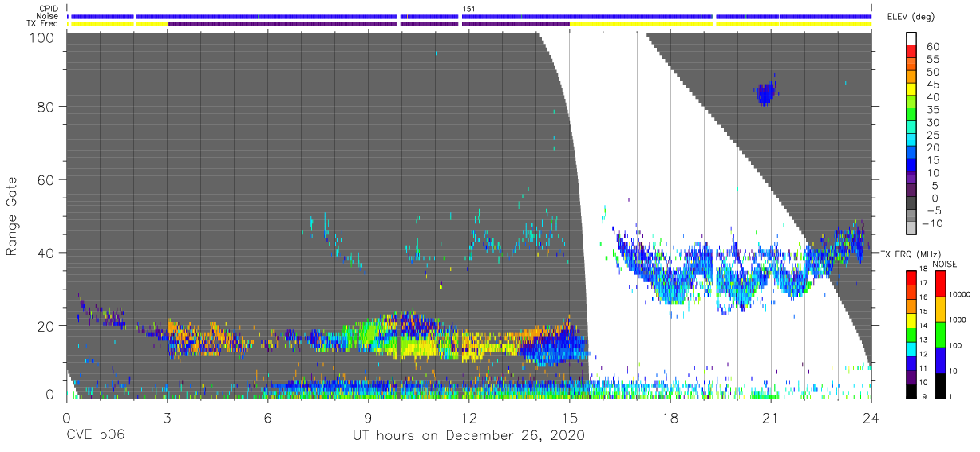Click the red segment of elevation colorbar

[x=912, y=51]
